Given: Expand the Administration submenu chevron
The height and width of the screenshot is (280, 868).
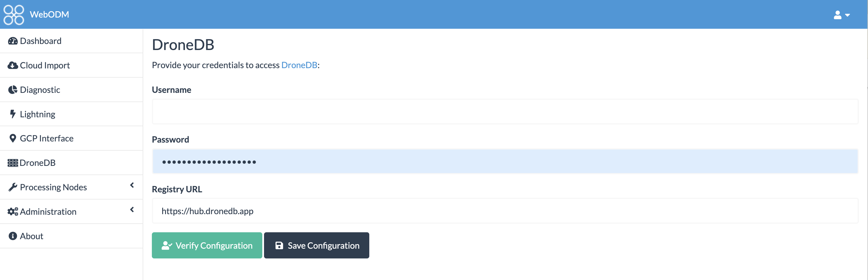Looking at the screenshot, I should click(x=132, y=210).
